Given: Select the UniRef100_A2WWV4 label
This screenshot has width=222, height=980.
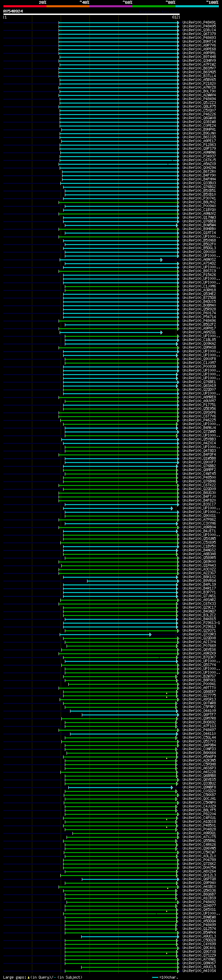Looking at the screenshot, I should pos(199,96).
